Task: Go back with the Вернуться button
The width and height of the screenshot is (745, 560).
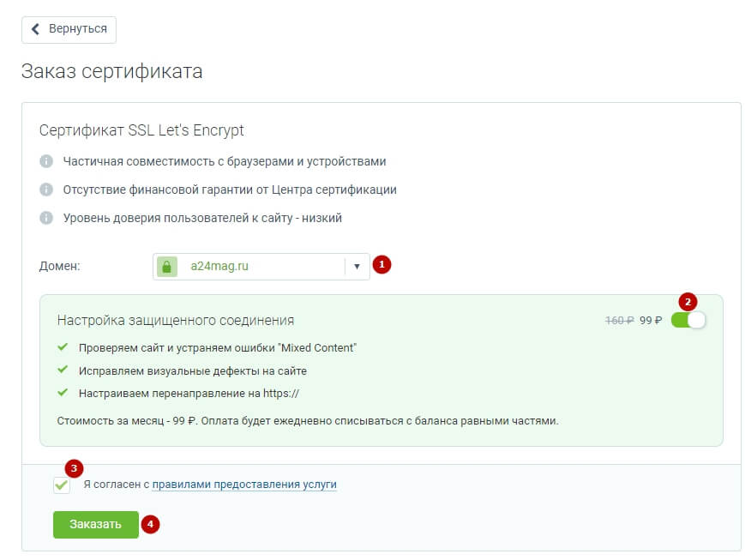Action: [69, 29]
